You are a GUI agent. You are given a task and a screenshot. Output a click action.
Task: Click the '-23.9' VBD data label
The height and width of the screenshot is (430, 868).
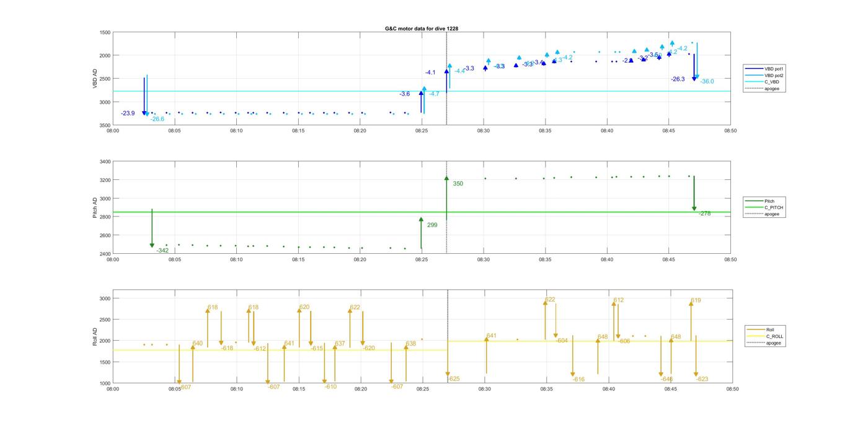[128, 114]
